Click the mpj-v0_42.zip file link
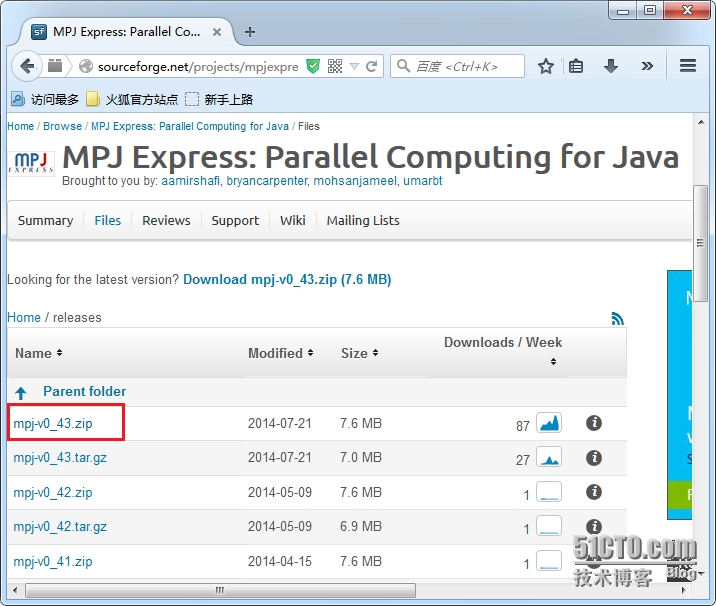The height and width of the screenshot is (606, 716). tap(53, 493)
